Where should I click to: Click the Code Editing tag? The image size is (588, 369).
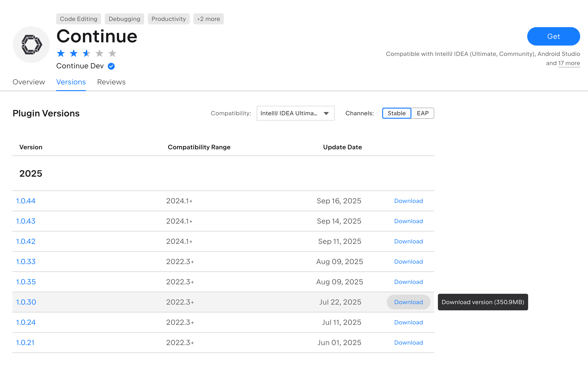(78, 19)
